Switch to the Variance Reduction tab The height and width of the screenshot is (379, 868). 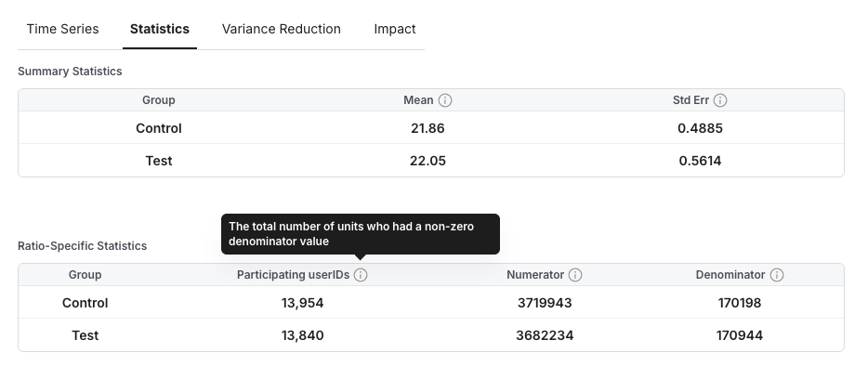281,29
